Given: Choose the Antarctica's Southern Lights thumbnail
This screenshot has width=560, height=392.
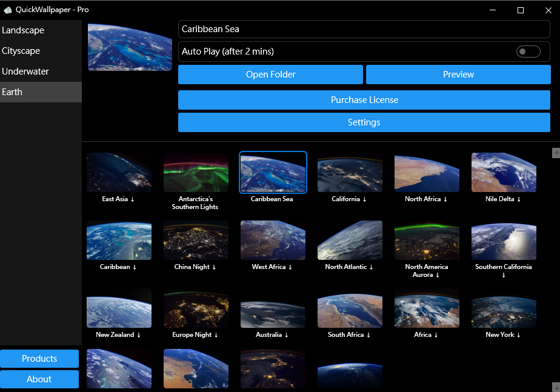Looking at the screenshot, I should coord(196,173).
